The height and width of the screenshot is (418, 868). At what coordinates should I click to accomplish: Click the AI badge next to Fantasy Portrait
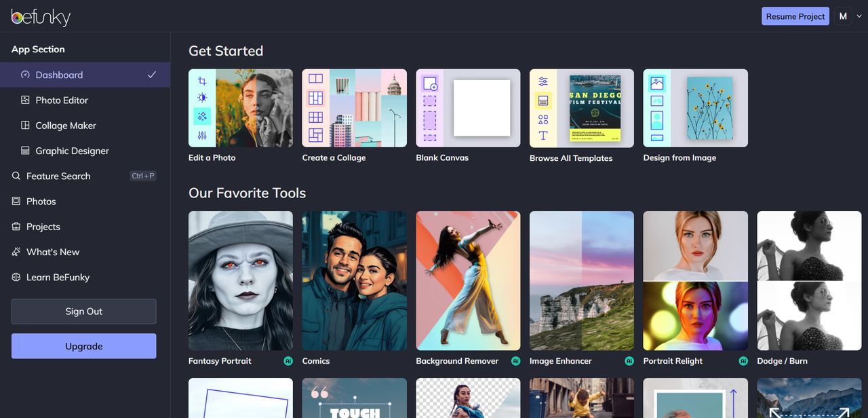click(288, 361)
